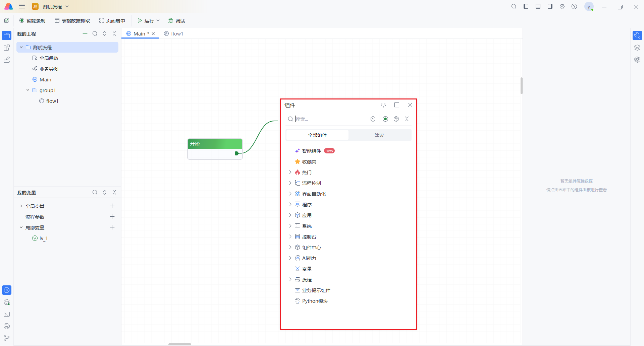
Task: Switch to the 建议 suggestions tab
Action: (379, 135)
